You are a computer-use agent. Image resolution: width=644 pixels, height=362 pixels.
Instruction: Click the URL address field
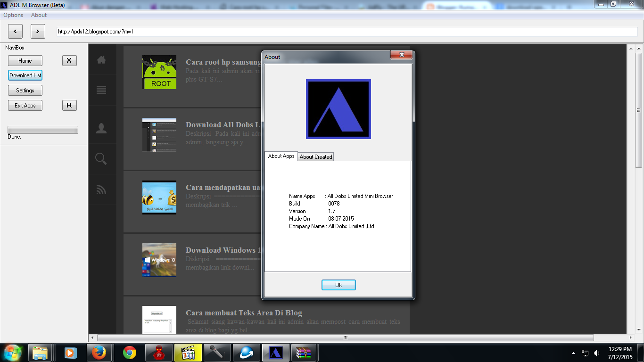tap(347, 32)
